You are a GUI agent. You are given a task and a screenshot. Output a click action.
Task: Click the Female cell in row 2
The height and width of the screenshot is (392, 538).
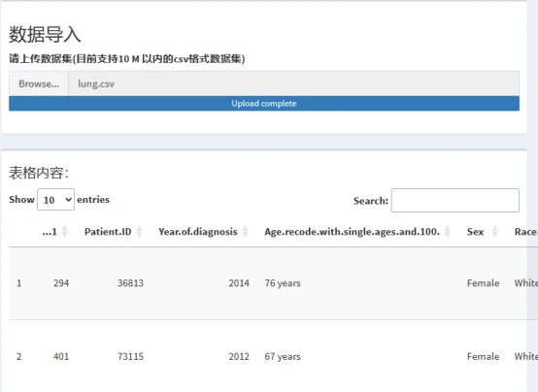click(483, 356)
